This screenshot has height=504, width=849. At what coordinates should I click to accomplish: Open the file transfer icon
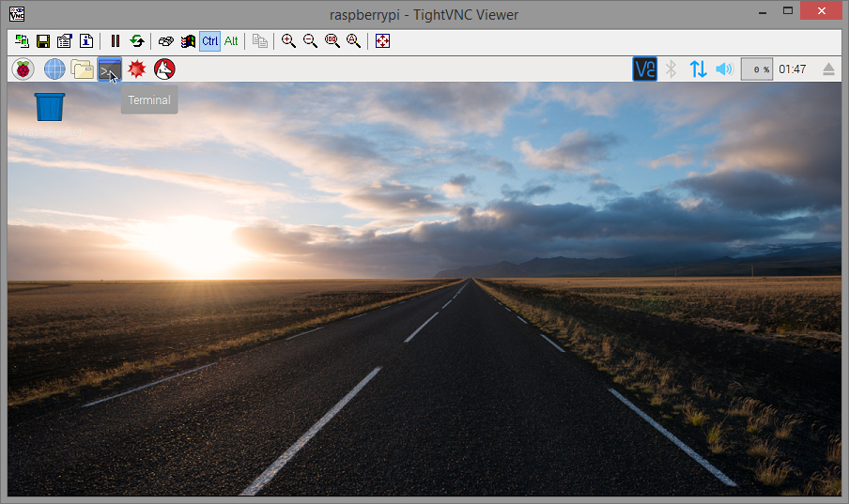260,41
